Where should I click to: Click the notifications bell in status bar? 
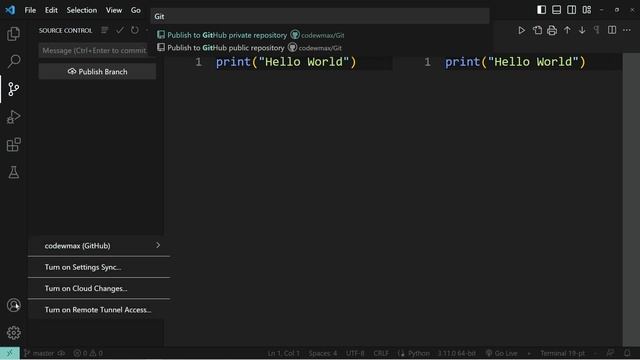tap(627, 353)
